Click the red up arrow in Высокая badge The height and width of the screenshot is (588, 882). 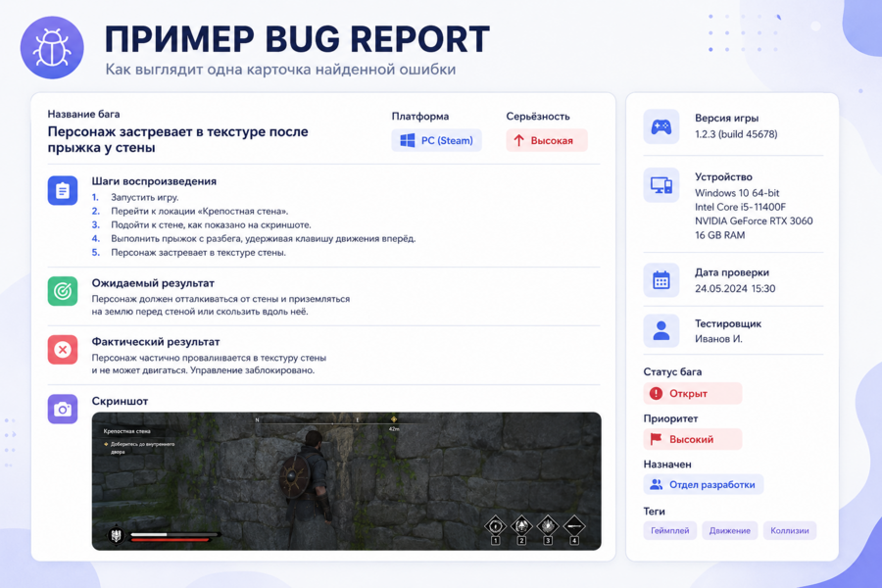click(x=518, y=140)
